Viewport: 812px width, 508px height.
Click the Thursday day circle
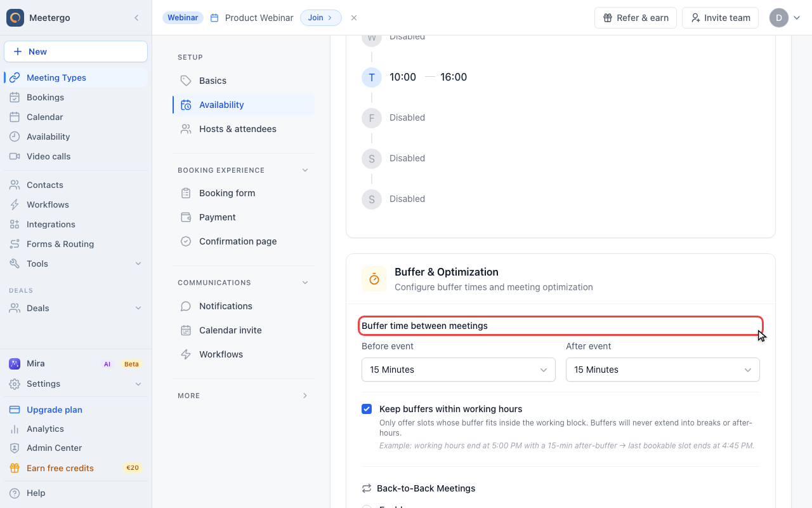(x=372, y=77)
